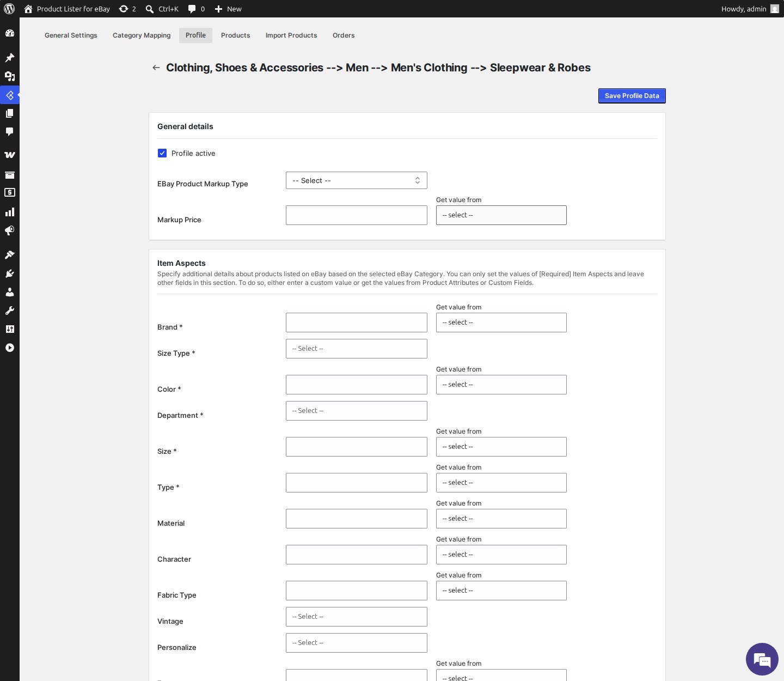The width and height of the screenshot is (784, 681).
Task: Open Tools wrench icon in sidebar
Action: tap(10, 311)
